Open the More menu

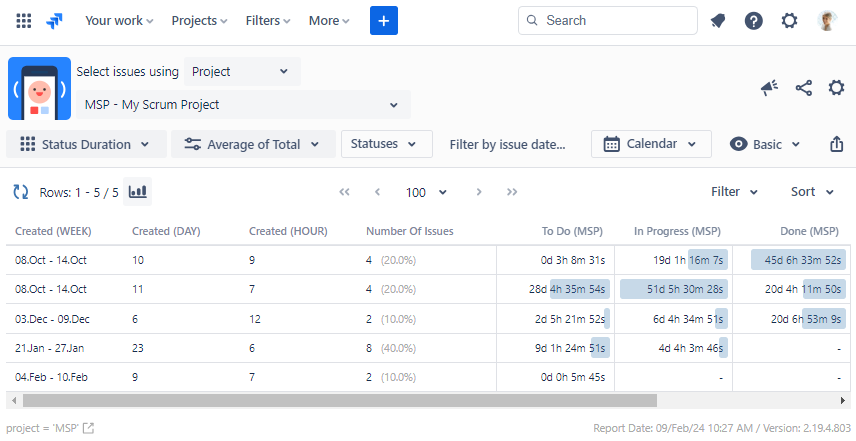pos(329,21)
